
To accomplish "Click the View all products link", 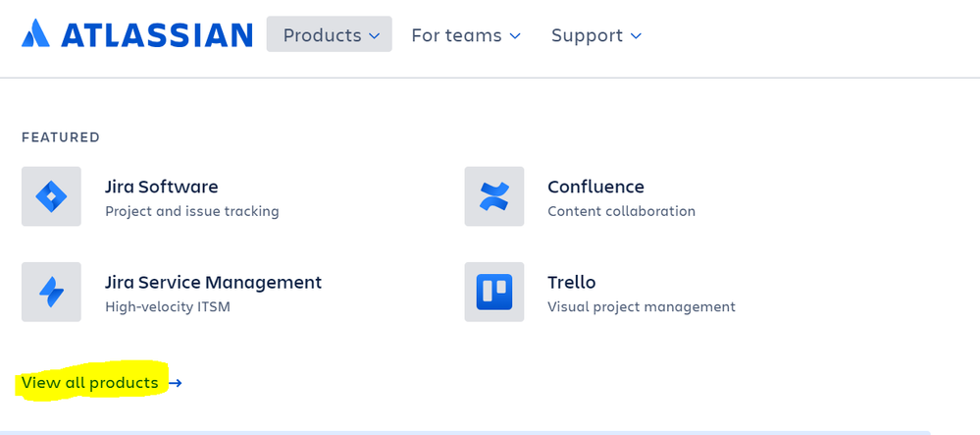I will click(x=90, y=383).
